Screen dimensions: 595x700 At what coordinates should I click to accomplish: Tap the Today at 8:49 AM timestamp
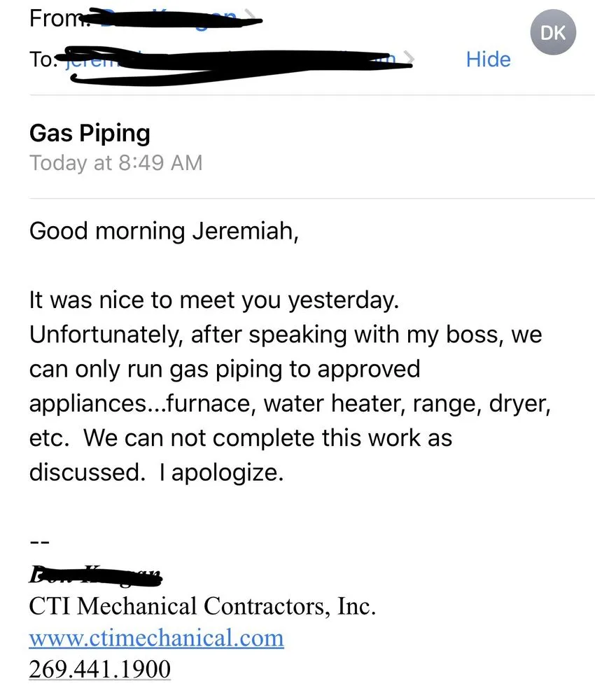[116, 163]
